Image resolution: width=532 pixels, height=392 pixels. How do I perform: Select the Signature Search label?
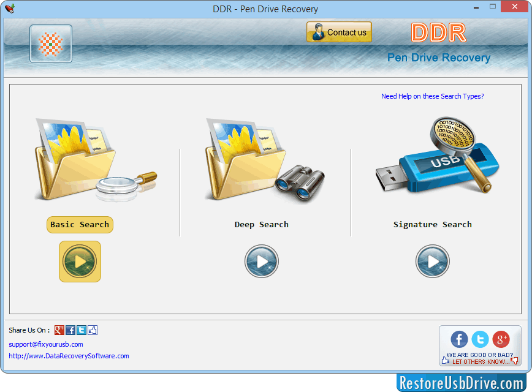coord(433,225)
